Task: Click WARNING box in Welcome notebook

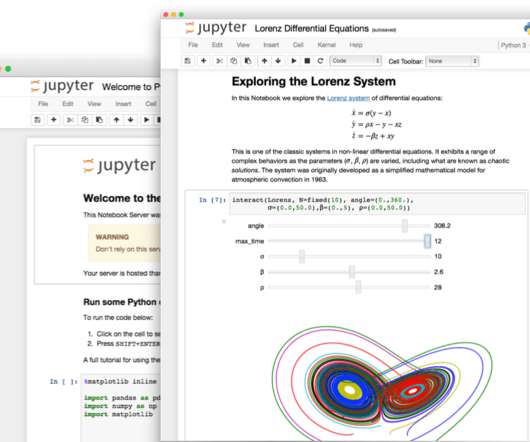Action: pos(124,243)
